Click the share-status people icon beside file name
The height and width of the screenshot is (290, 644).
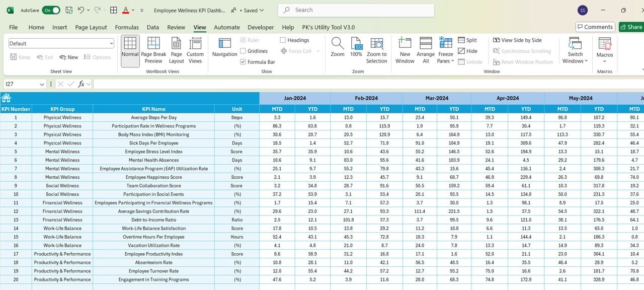(234, 10)
